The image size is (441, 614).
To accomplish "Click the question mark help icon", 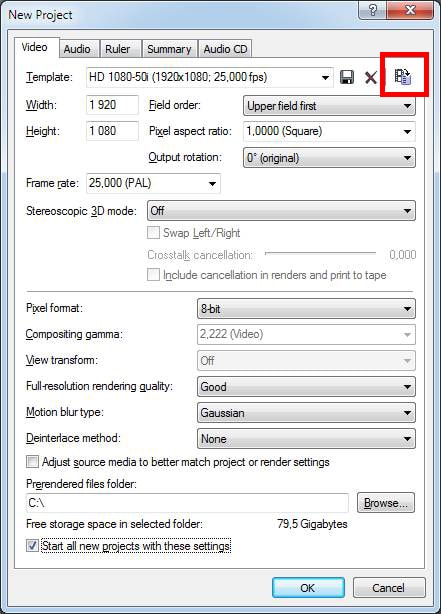I will click(372, 11).
